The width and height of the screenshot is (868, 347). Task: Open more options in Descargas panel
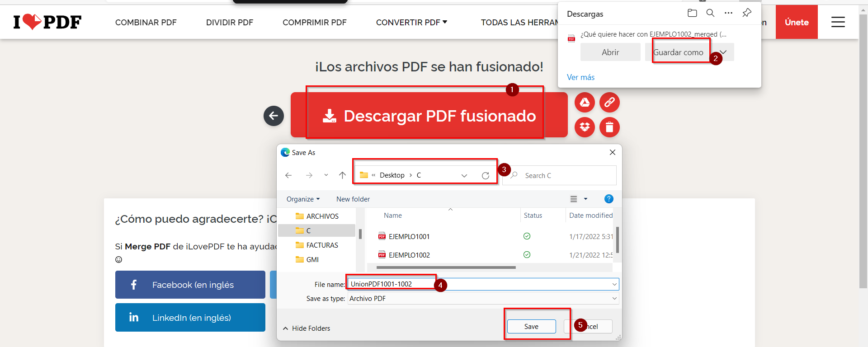pos(728,13)
